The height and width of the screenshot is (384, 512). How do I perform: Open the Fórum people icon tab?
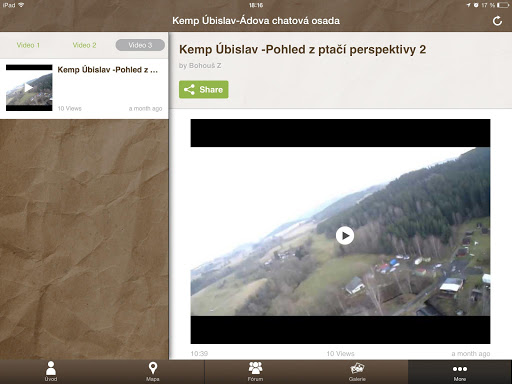[255, 371]
